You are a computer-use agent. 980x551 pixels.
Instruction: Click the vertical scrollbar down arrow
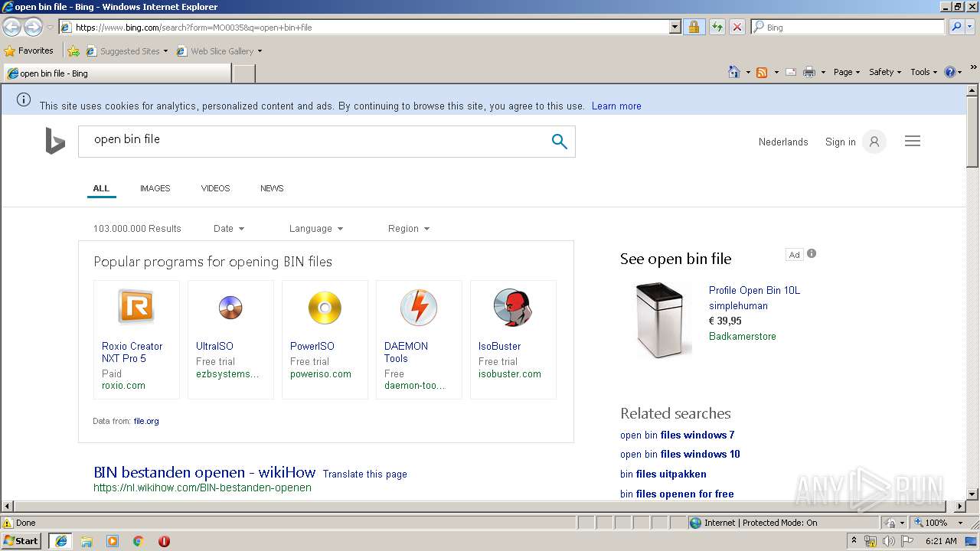pyautogui.click(x=972, y=494)
